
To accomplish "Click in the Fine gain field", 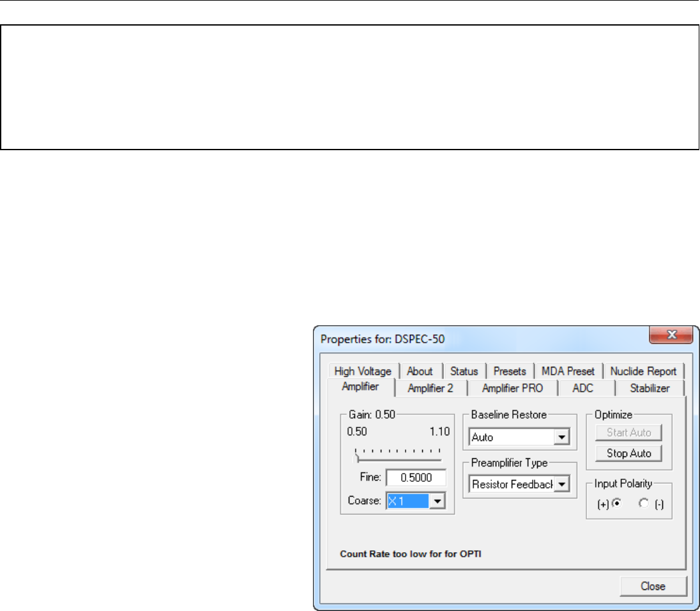I will point(416,477).
